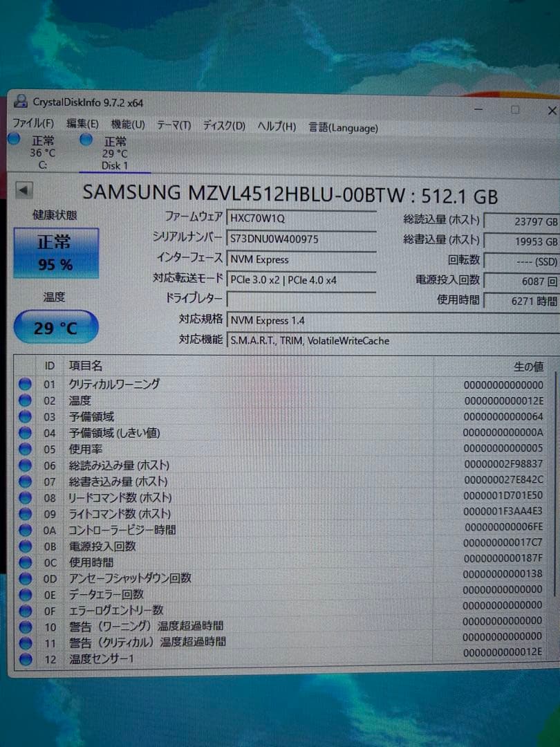
Task: Click raw value 00000002F98837
Action: pyautogui.click(x=503, y=463)
